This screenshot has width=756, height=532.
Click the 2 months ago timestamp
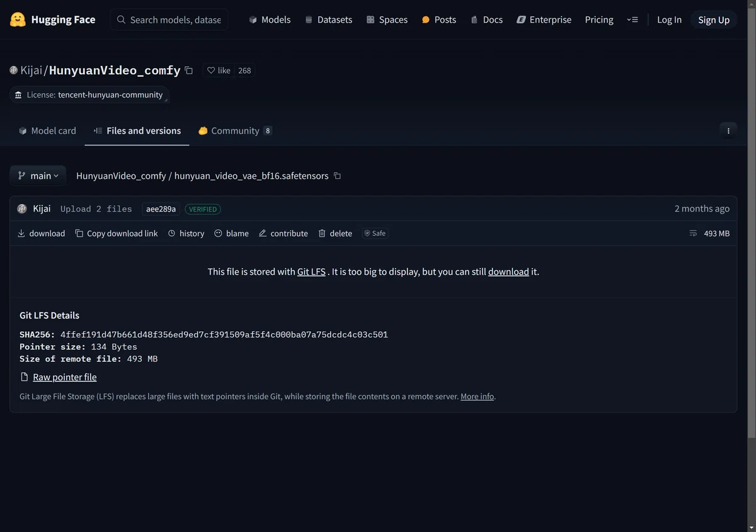pos(702,208)
